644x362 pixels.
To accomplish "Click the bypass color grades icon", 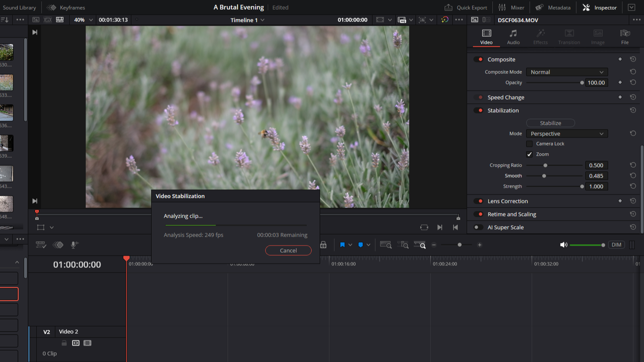I will (x=445, y=20).
